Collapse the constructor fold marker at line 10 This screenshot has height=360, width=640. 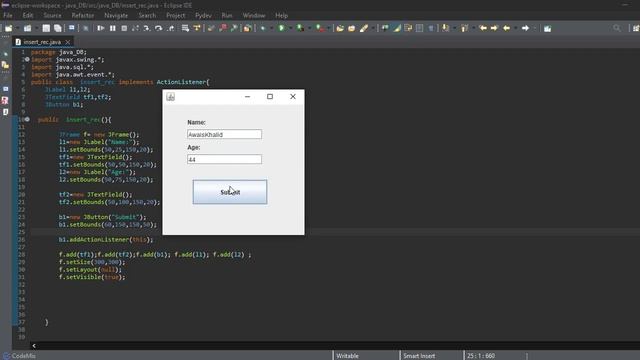27,120
